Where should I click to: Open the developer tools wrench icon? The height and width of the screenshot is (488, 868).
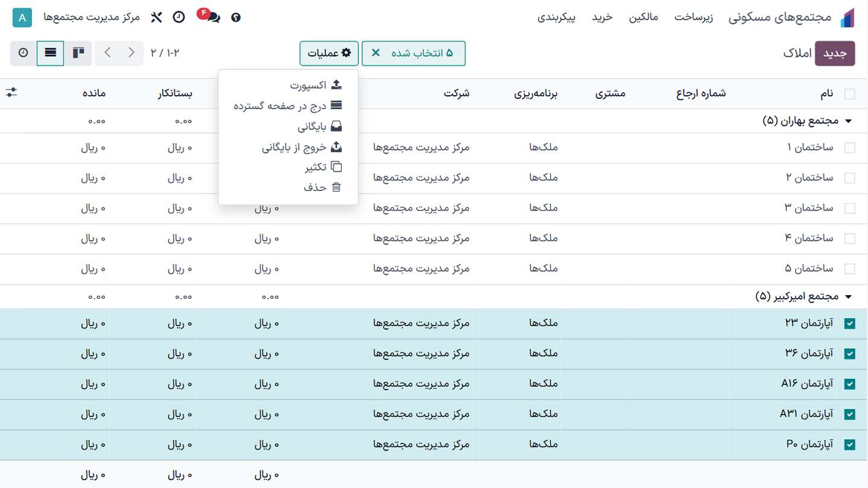click(x=156, y=17)
